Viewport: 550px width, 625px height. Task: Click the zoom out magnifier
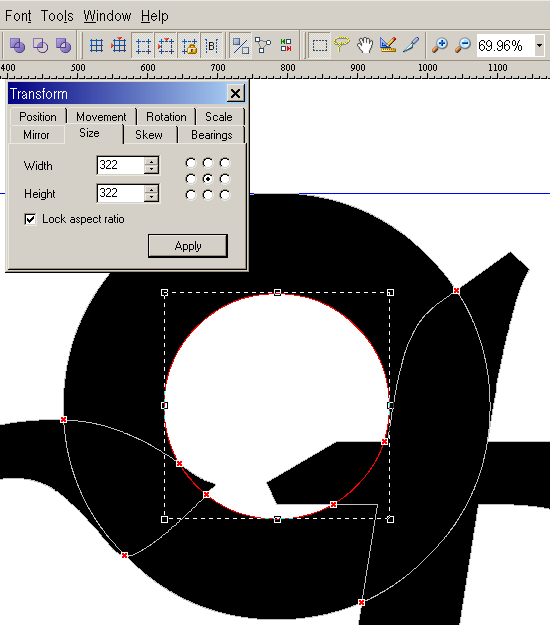463,45
